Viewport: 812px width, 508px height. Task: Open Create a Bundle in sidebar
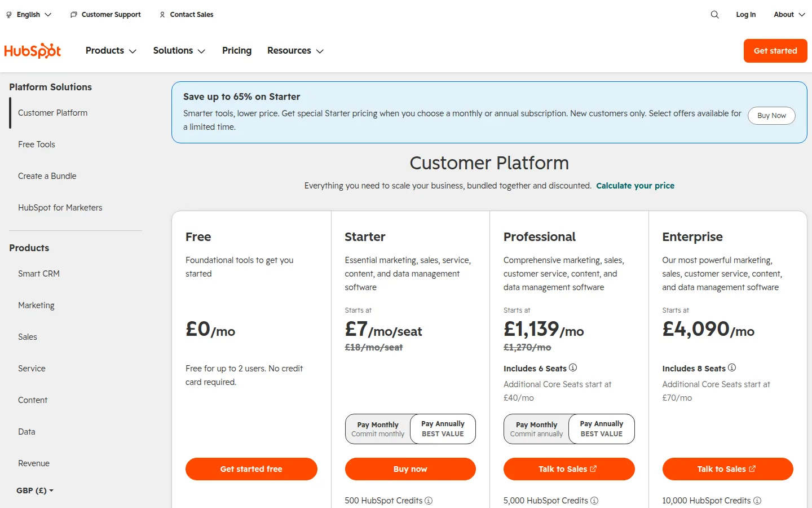pos(47,176)
